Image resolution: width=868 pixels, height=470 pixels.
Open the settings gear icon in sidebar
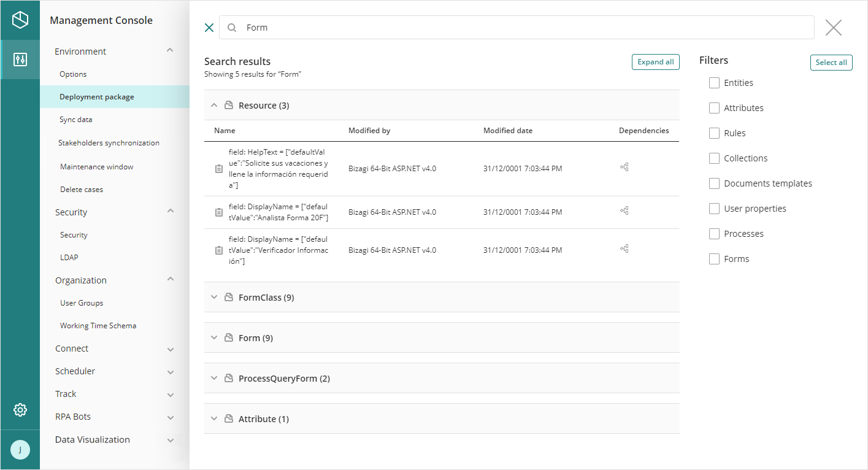click(x=20, y=410)
